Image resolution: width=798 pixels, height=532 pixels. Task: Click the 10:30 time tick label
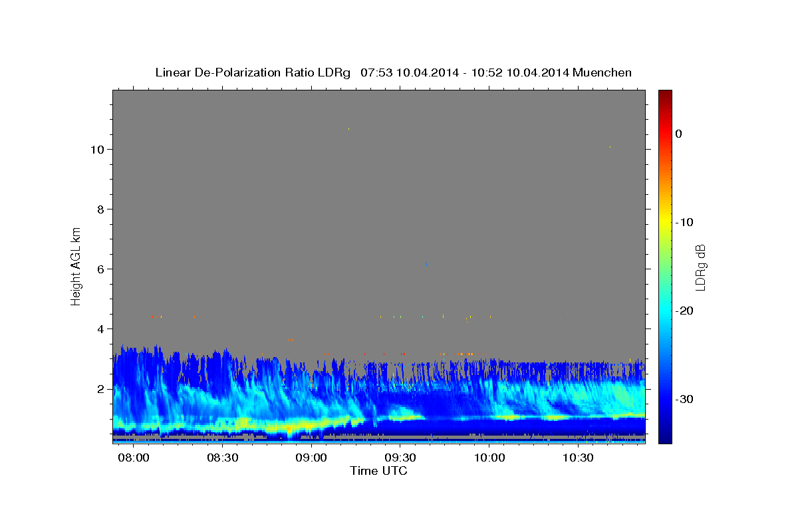click(x=579, y=458)
